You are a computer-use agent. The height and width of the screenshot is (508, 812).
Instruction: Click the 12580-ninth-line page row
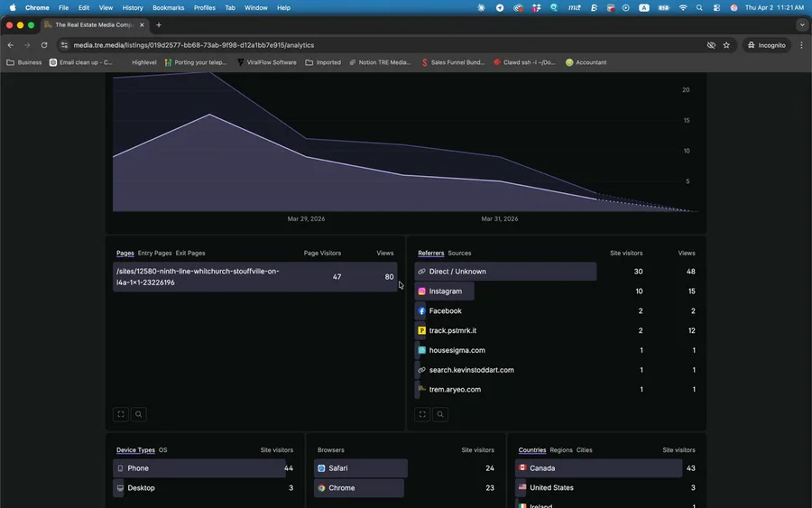[254, 276]
